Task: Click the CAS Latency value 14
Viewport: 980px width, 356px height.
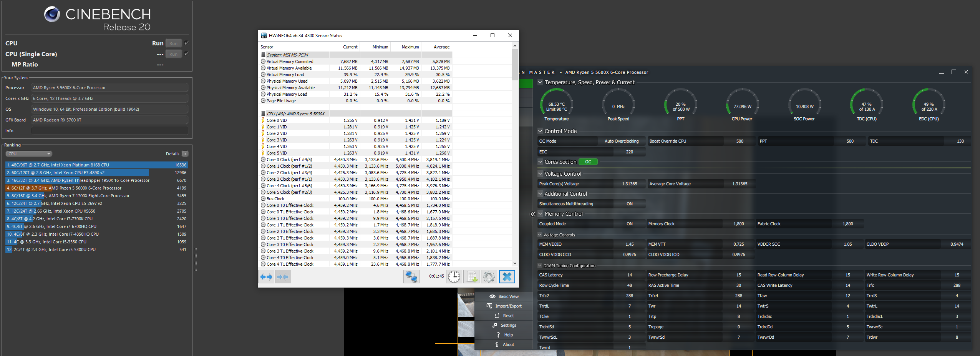Action: click(630, 275)
